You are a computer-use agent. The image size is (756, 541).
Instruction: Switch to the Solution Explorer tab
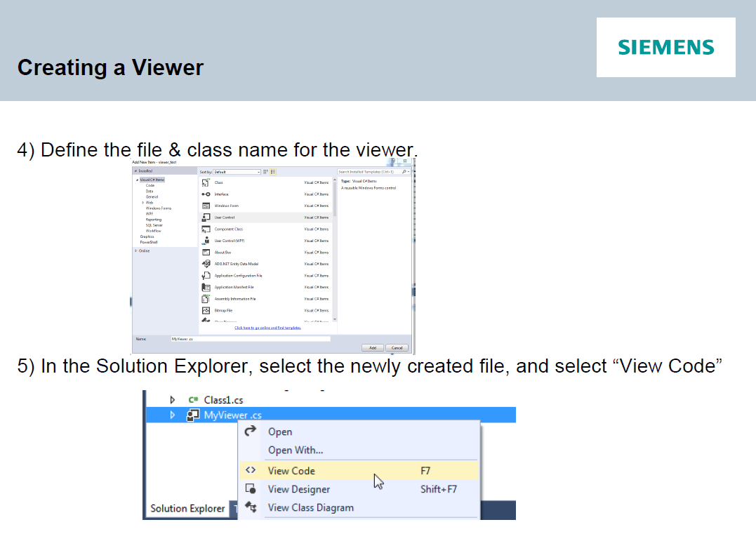click(188, 509)
